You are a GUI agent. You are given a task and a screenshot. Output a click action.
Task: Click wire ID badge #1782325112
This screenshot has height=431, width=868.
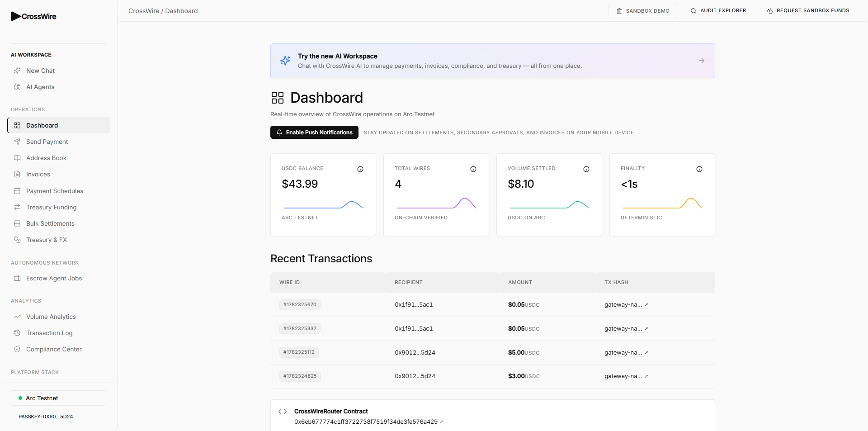pos(299,352)
